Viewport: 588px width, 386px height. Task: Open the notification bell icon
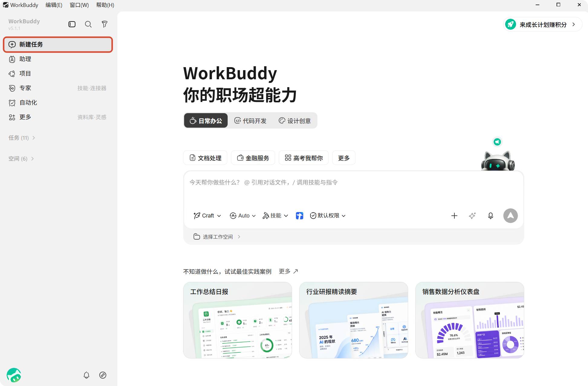(86, 375)
